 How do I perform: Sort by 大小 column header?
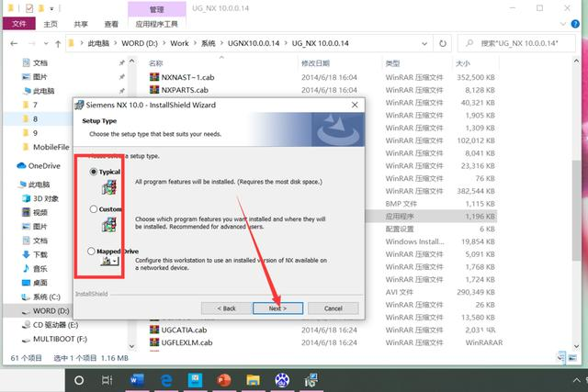coord(463,63)
